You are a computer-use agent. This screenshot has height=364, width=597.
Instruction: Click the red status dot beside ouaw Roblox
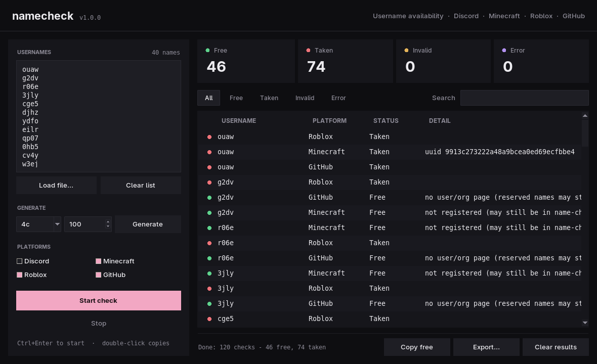coord(209,137)
